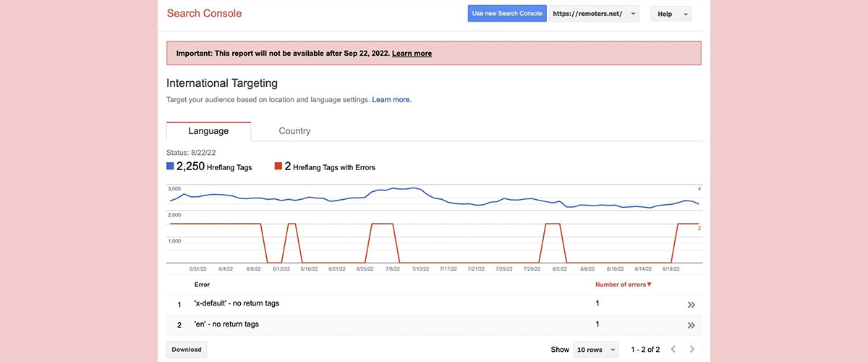Screen dimensions: 868x362
Task: Open the 10 rows selector
Action: coord(595,350)
